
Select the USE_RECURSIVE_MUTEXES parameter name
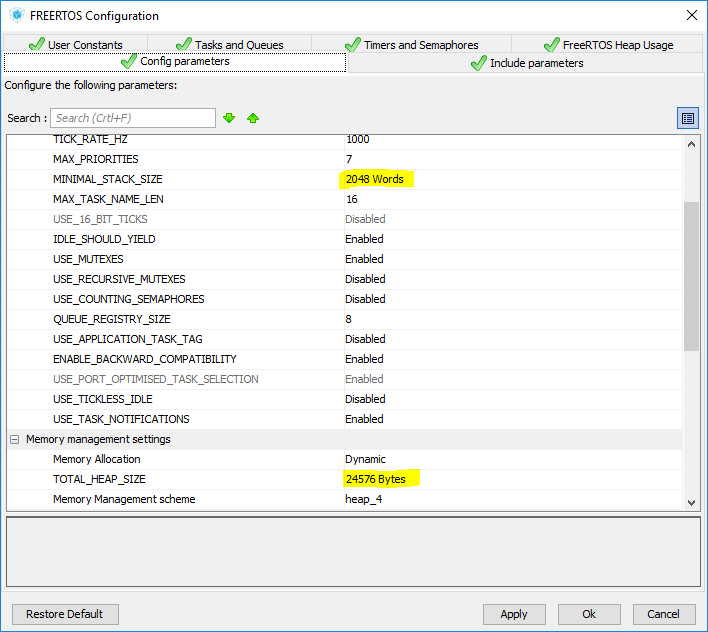(x=119, y=279)
